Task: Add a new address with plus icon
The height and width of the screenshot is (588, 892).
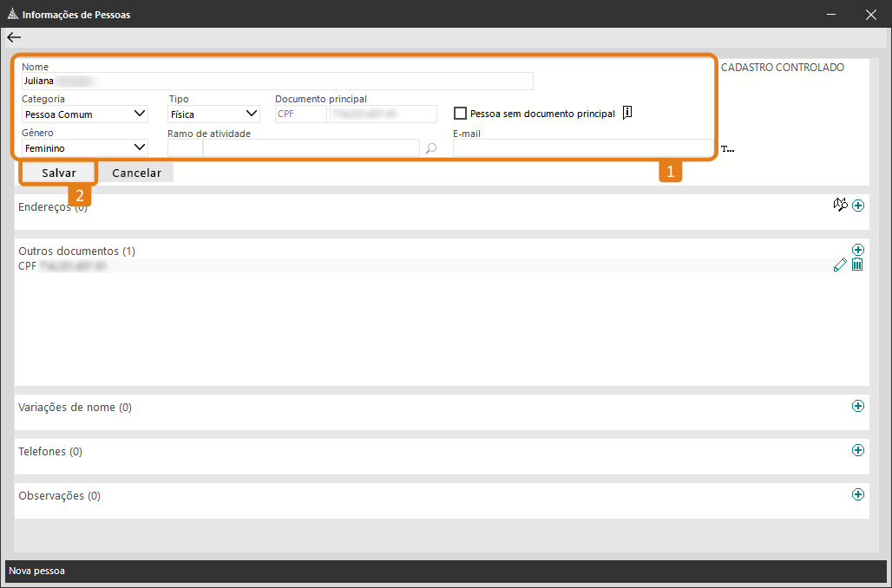Action: click(x=858, y=206)
